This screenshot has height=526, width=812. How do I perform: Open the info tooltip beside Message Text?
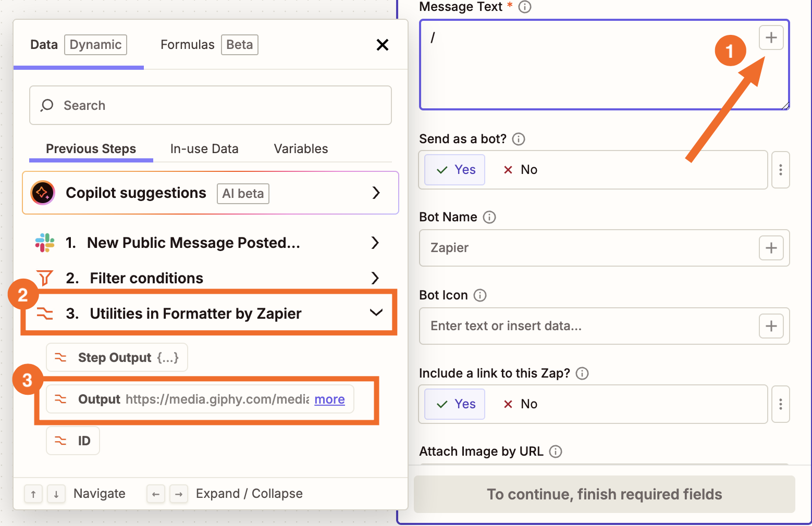pyautogui.click(x=525, y=7)
